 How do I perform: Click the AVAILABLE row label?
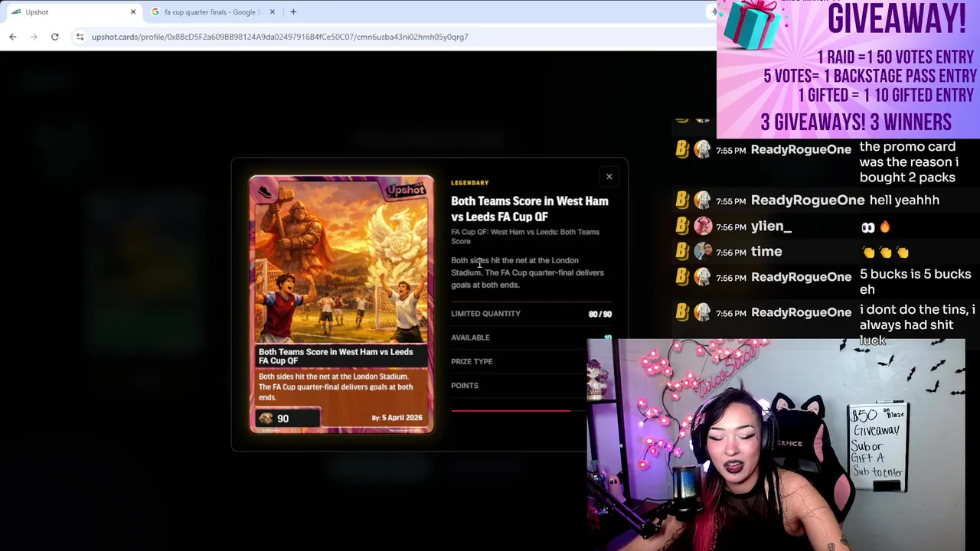pos(470,337)
